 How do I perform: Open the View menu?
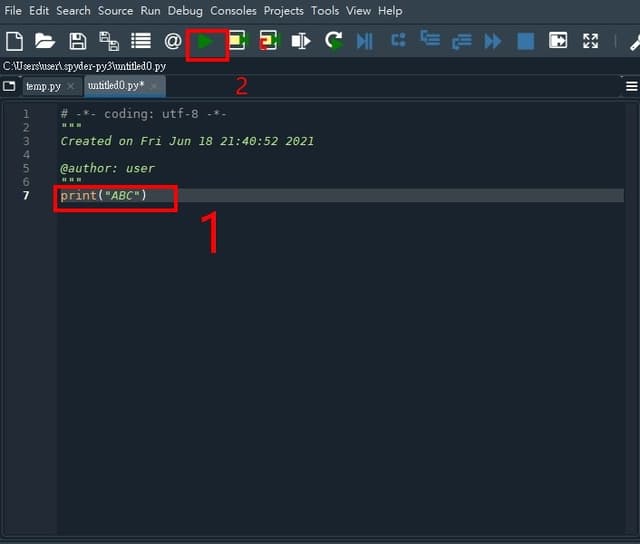(x=358, y=11)
